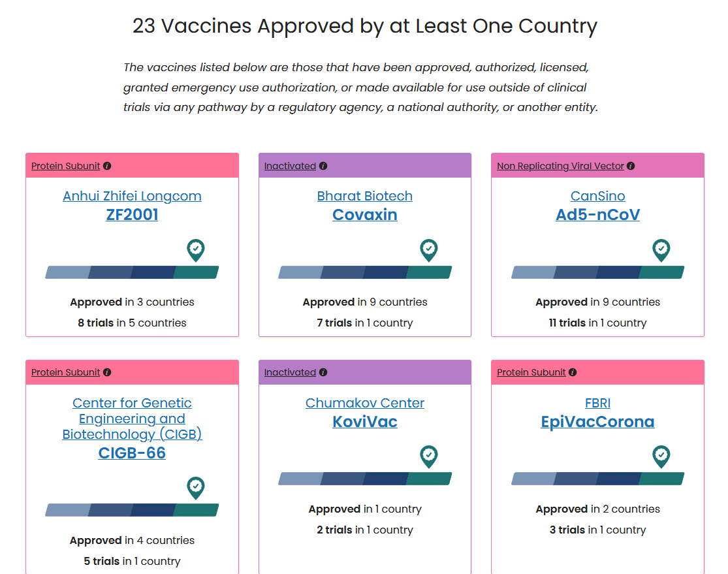Viewport: 728px width, 574px height.
Task: Open the EpiVacCorona vaccine page
Action: pos(598,422)
